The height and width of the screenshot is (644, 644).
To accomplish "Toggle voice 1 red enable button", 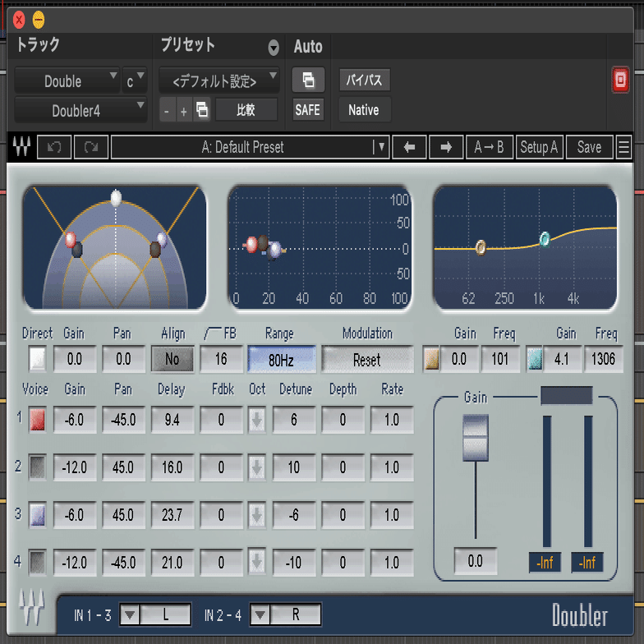I will point(38,420).
